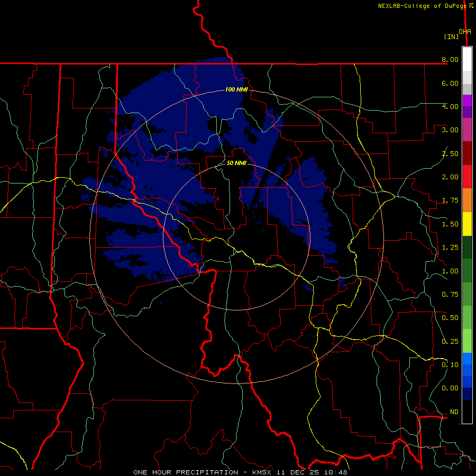
Task: Select the 4.00 legend value
Action: (450, 106)
